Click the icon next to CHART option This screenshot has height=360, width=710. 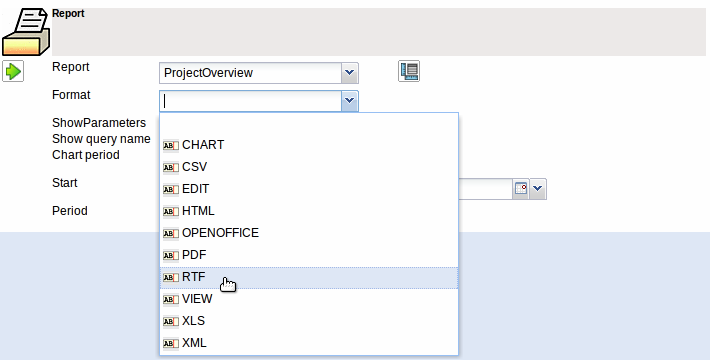[x=171, y=145]
